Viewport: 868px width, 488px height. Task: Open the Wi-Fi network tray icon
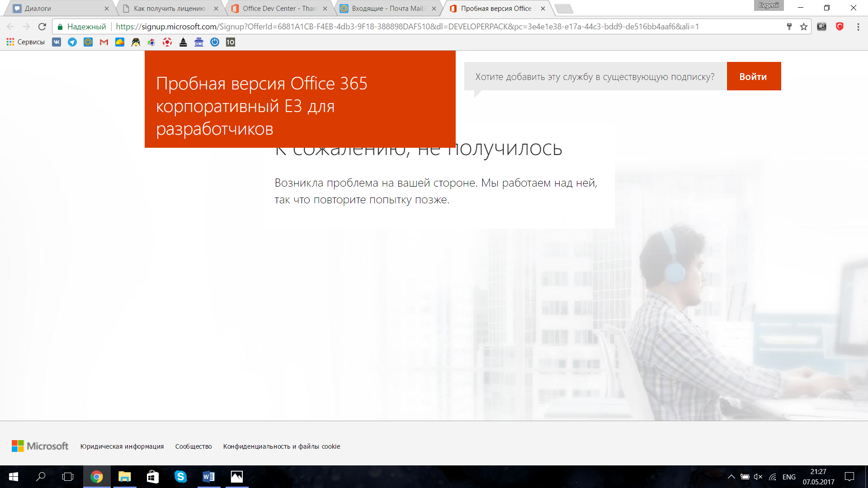pyautogui.click(x=773, y=477)
